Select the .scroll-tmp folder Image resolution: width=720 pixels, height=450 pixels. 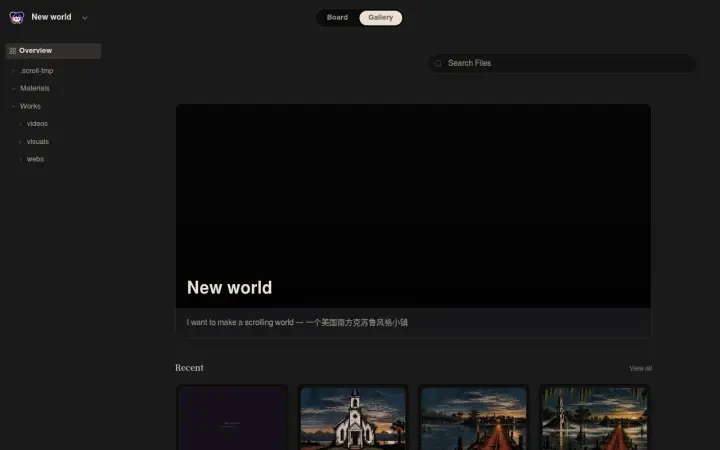pos(37,71)
